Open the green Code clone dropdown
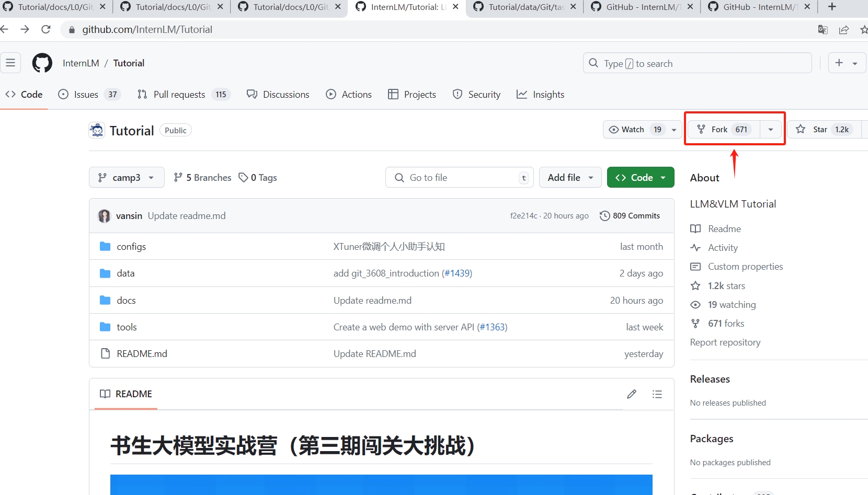Screen dimensions: 868x495 (641, 178)
